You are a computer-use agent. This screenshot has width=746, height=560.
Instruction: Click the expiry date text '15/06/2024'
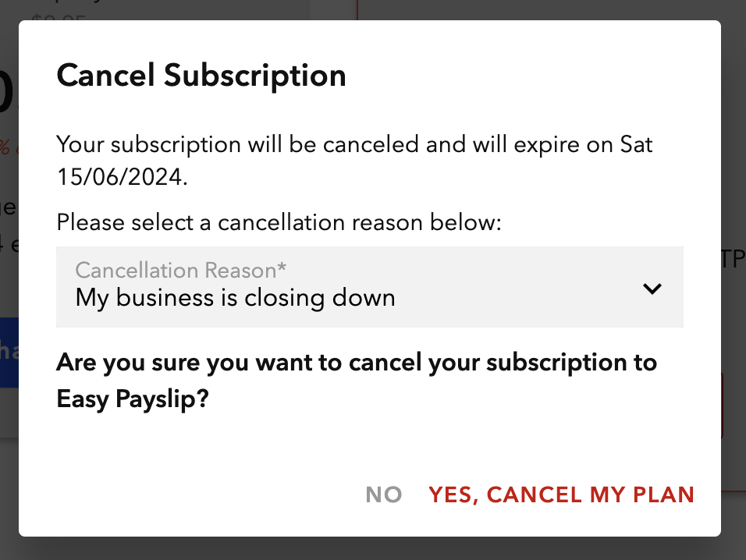(x=121, y=176)
